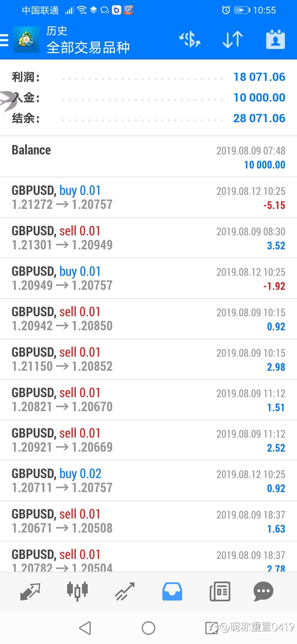The width and height of the screenshot is (297, 644).
Task: Select GBPUSD buy trade with -5.15 loss
Action: tap(148, 197)
